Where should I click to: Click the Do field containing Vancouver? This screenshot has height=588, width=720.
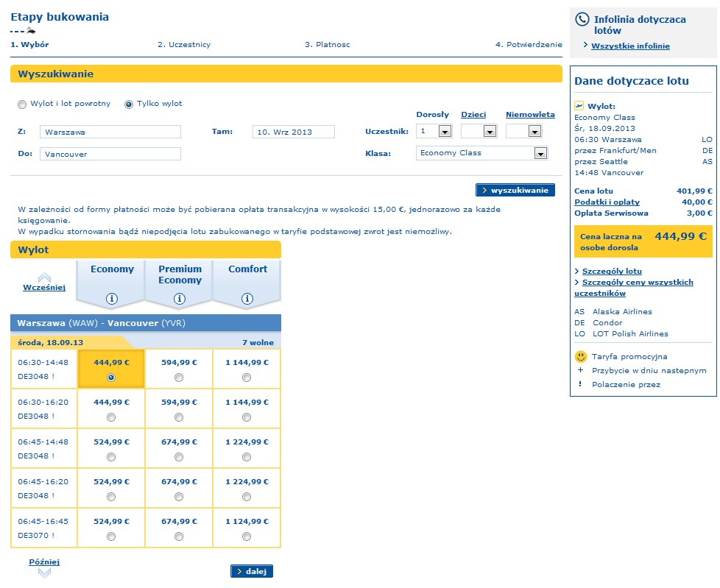[x=110, y=154]
